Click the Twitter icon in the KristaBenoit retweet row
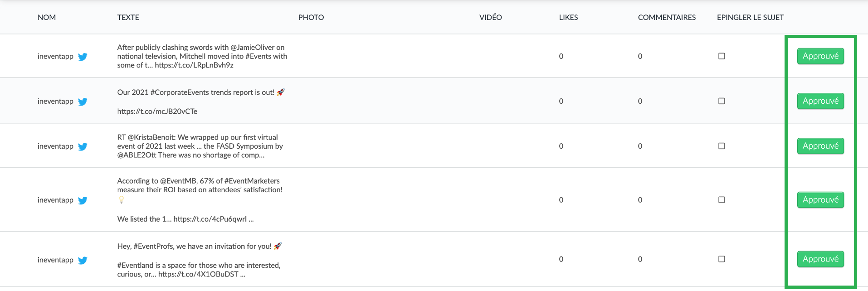The height and width of the screenshot is (291, 868). point(83,146)
